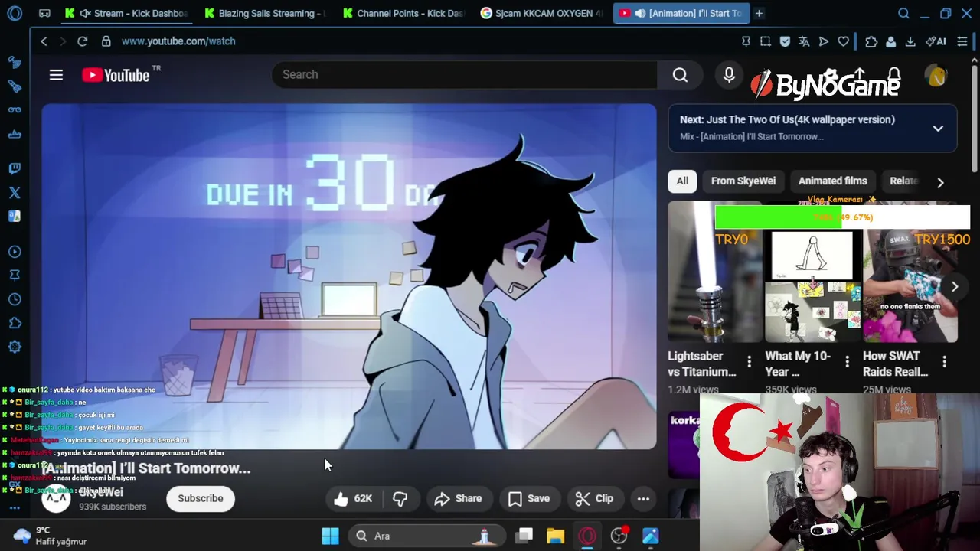The width and height of the screenshot is (980, 551).
Task: Switch to the Sjcam KKCAM OXYGEN tab
Action: point(541,13)
